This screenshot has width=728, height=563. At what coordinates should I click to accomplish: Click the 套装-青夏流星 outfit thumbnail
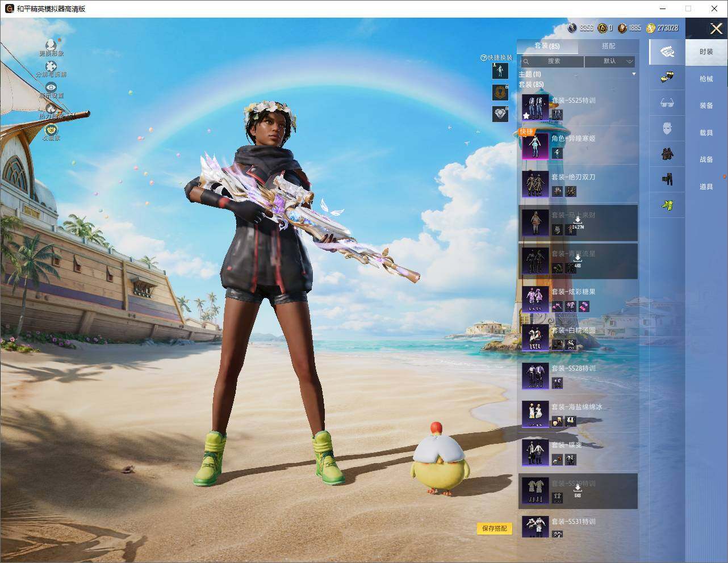point(535,261)
